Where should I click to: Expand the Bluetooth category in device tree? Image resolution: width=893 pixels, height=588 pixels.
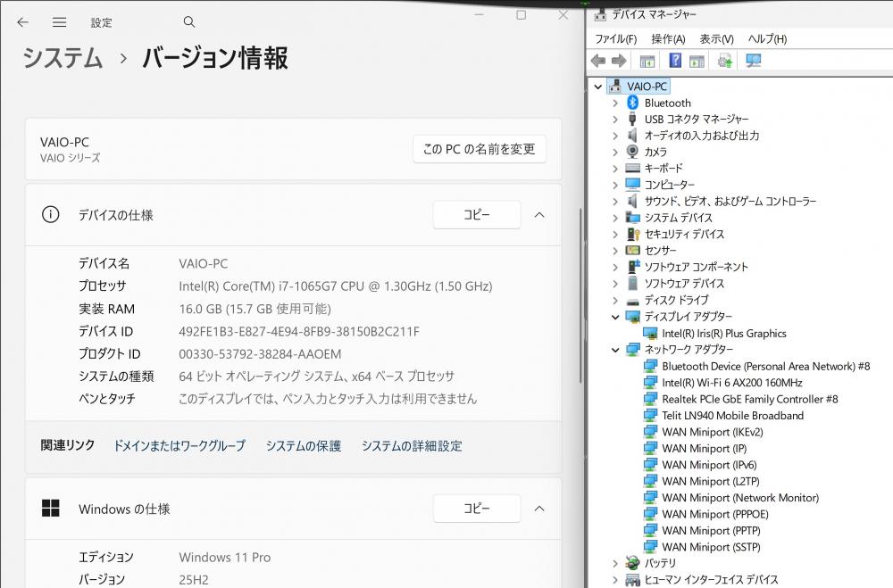[x=614, y=103]
